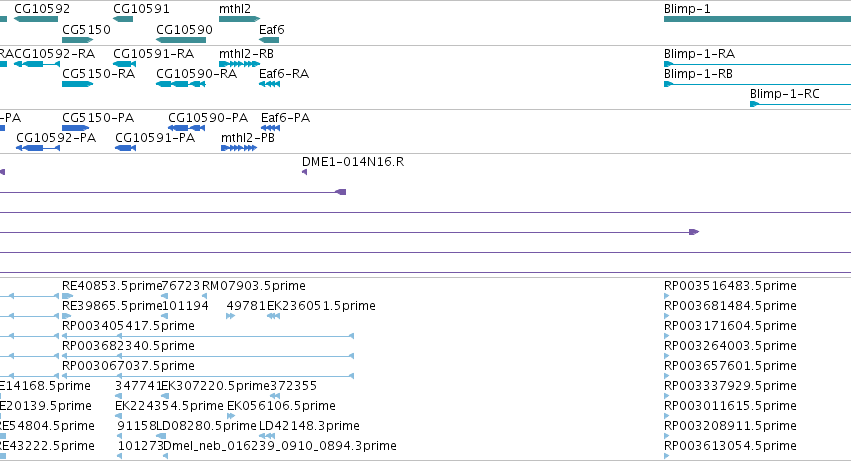Select the DME1-014N16.R purple arrow marker
This screenshot has width=851, height=461.
point(304,172)
